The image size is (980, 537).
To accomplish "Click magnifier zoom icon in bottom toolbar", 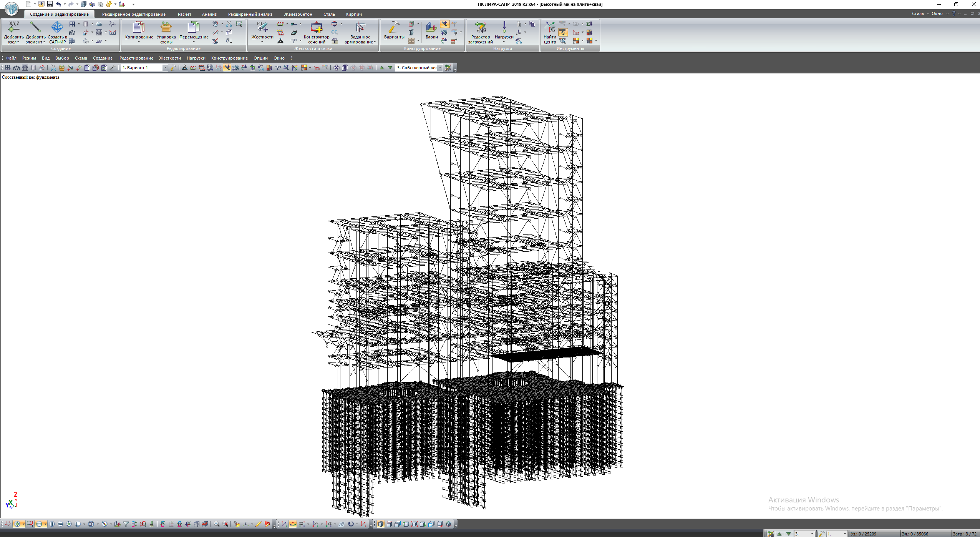I will click(217, 524).
